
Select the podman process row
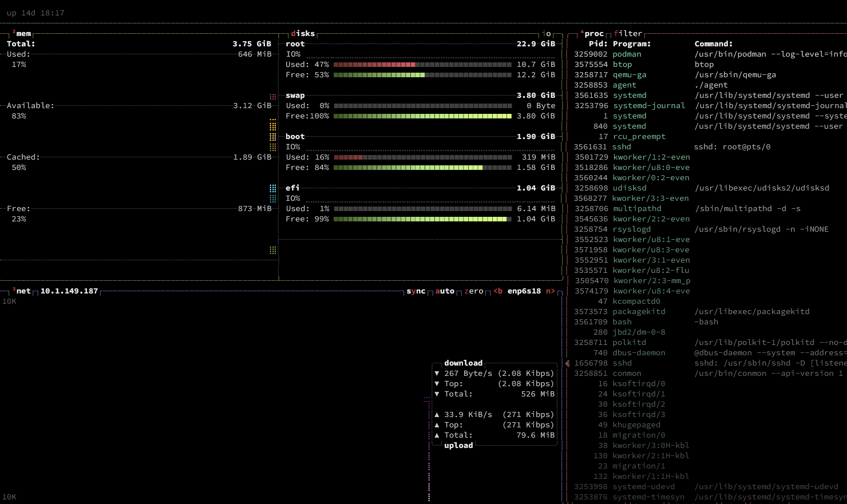point(710,54)
